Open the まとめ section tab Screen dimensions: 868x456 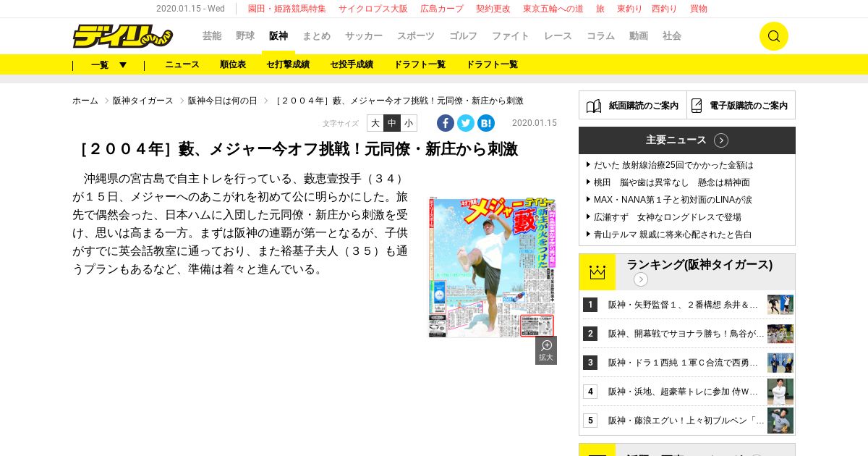point(316,36)
